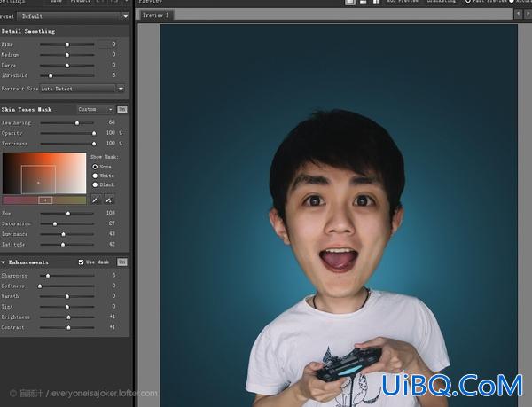Screen dimensions: 532x407
Task: Switch to the Preview 1 tab
Action: (x=156, y=15)
